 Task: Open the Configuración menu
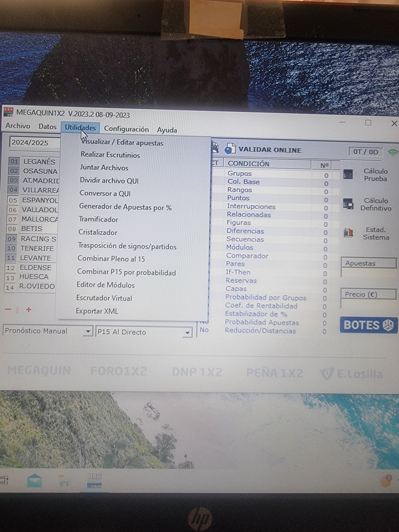click(126, 129)
